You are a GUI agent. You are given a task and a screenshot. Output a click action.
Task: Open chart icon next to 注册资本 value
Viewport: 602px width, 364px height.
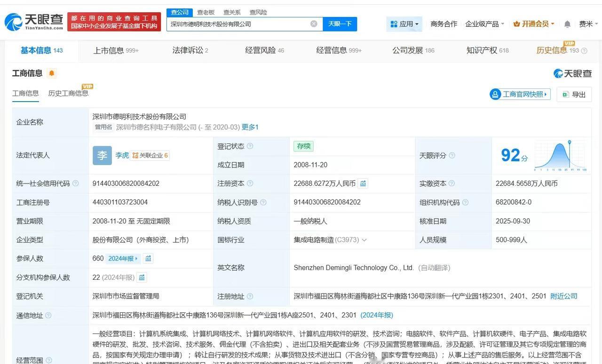tap(363, 183)
